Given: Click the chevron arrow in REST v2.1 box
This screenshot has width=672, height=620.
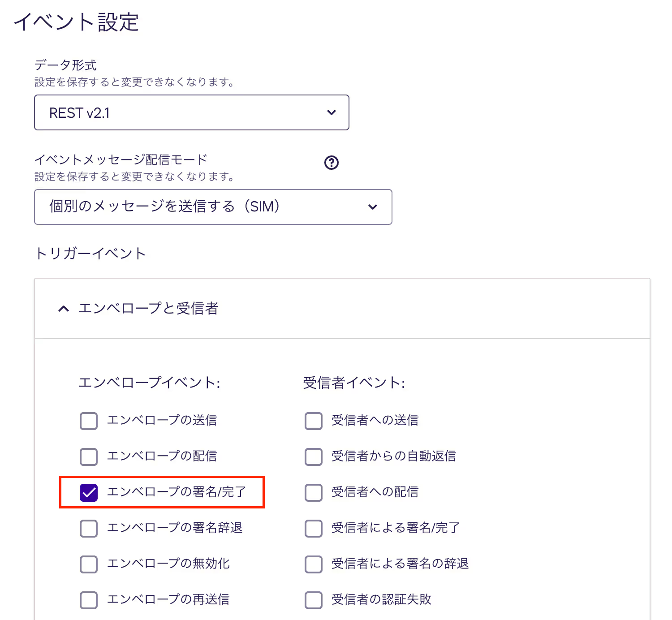Looking at the screenshot, I should [x=332, y=112].
